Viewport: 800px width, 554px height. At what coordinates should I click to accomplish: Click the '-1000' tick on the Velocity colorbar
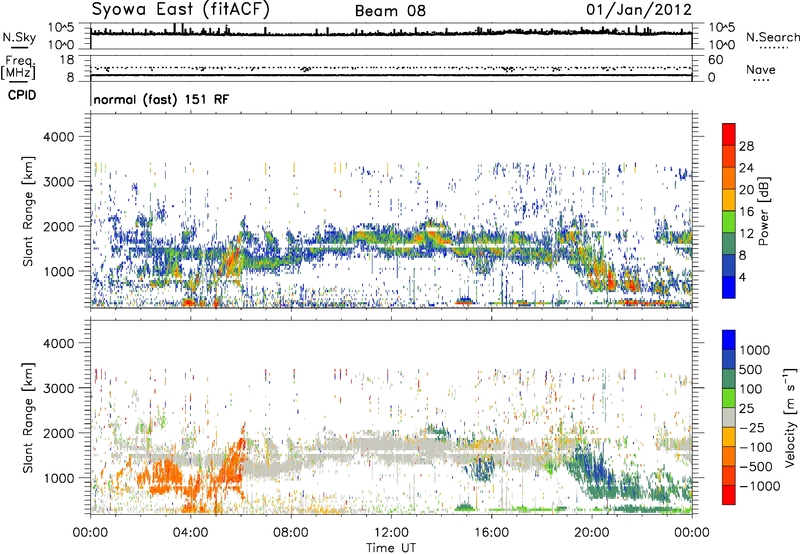point(759,486)
